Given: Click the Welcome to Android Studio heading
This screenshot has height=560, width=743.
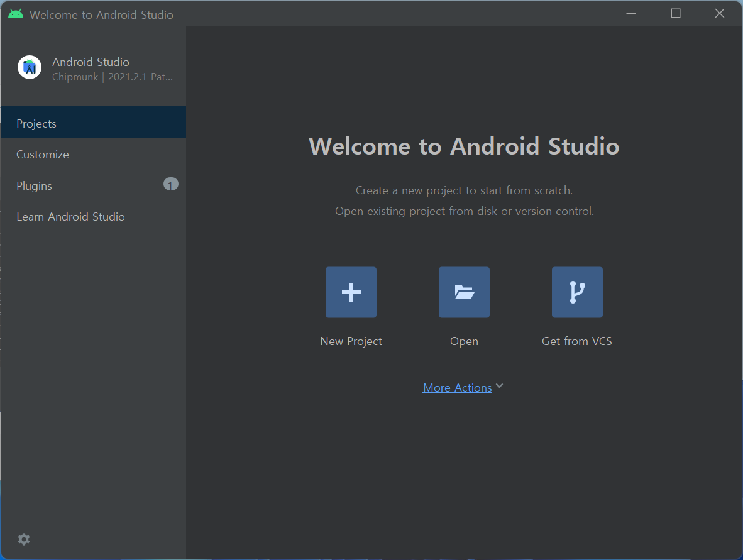Looking at the screenshot, I should 464,146.
